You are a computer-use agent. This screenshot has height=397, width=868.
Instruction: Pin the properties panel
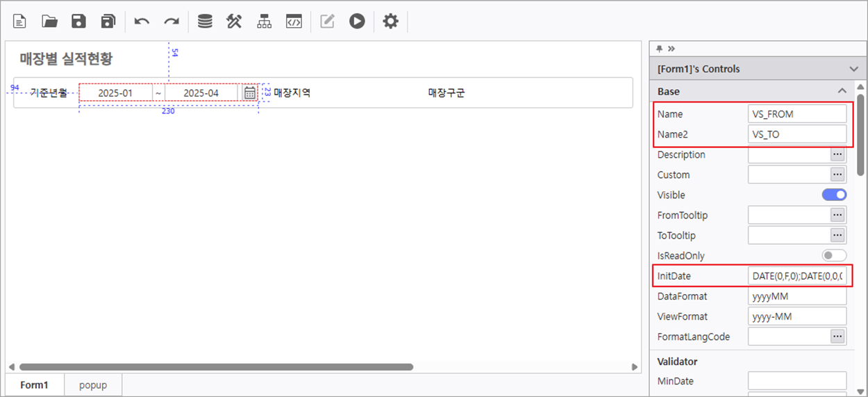660,49
